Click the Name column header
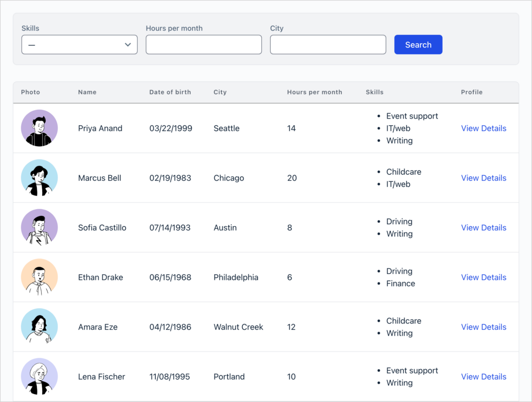Image resolution: width=532 pixels, height=402 pixels. 87,92
